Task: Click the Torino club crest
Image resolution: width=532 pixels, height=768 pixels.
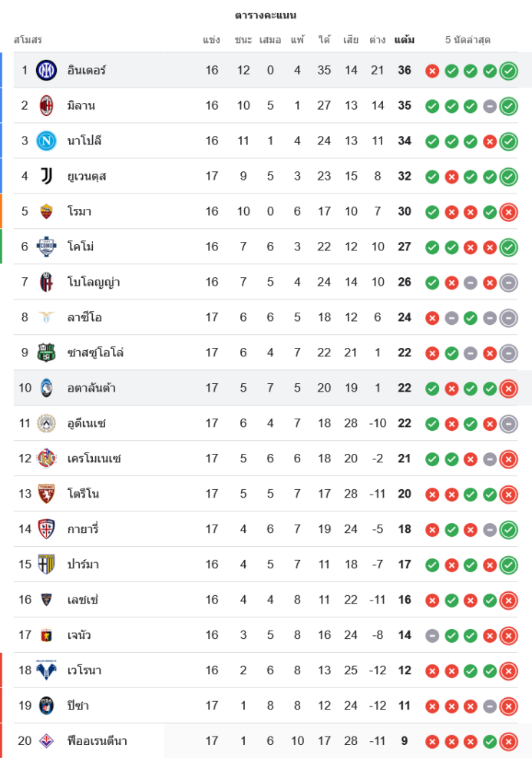Action: 47,494
